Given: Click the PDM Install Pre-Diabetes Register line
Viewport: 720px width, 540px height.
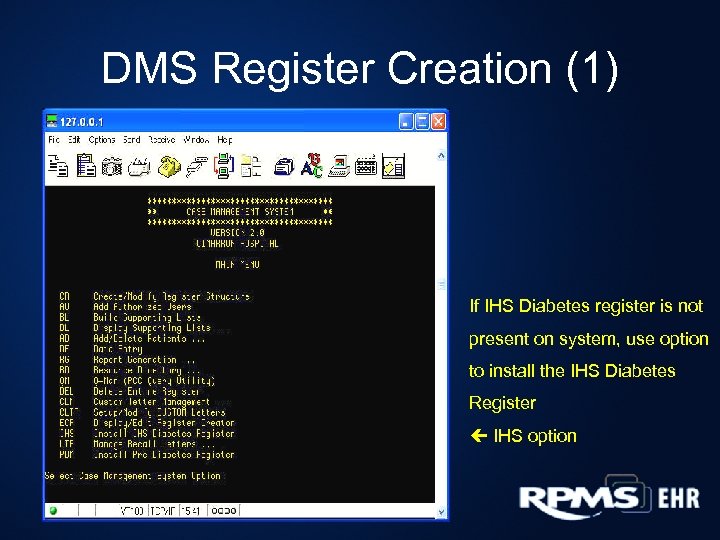Looking at the screenshot, I should click(147, 455).
